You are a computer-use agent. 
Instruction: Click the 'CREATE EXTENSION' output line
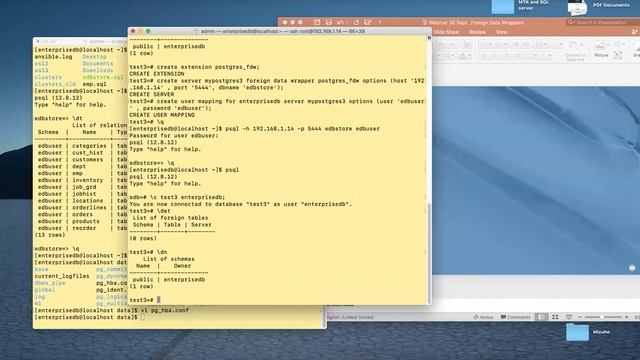click(x=157, y=74)
